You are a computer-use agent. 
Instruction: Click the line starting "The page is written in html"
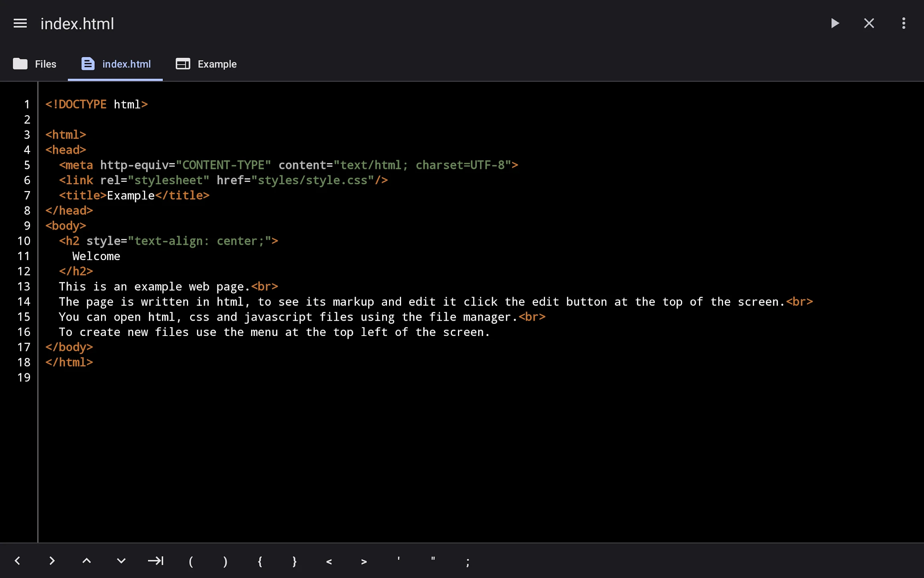coord(436,302)
